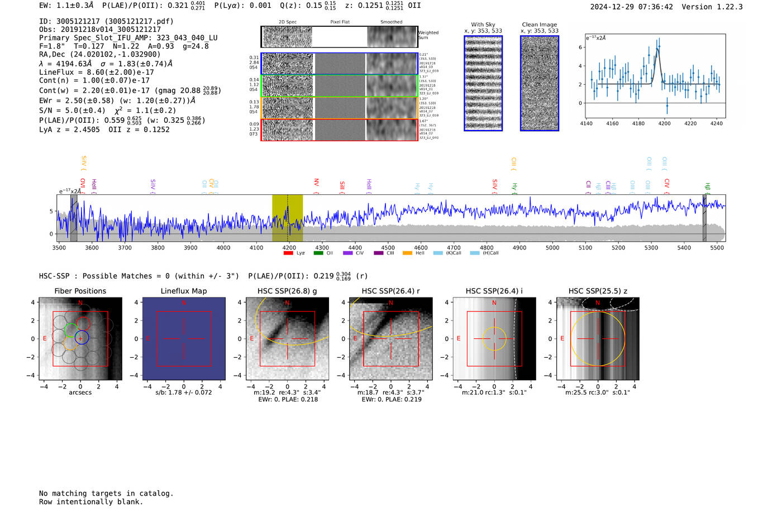Click the 'Smoothed' column header
The width and height of the screenshot is (782, 532).
pos(391,22)
